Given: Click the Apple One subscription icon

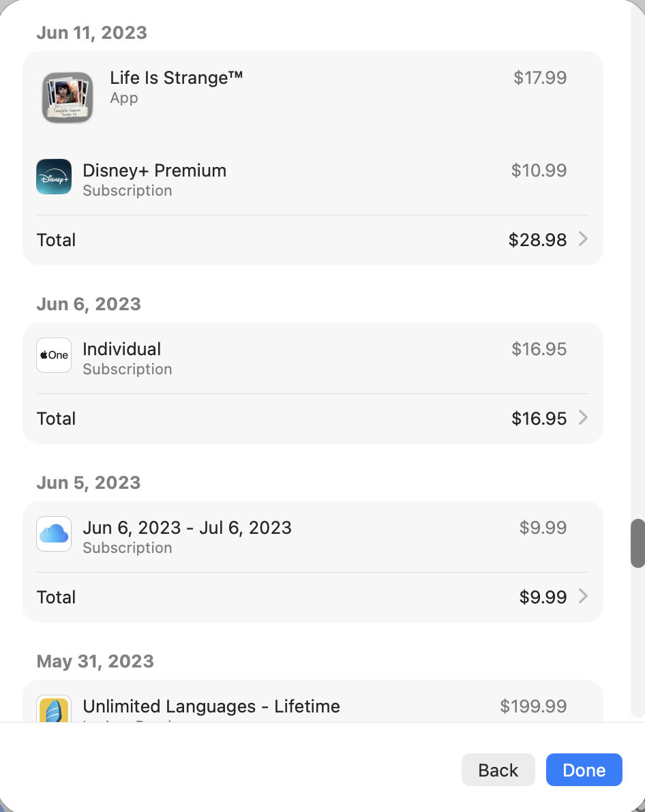Looking at the screenshot, I should click(54, 355).
